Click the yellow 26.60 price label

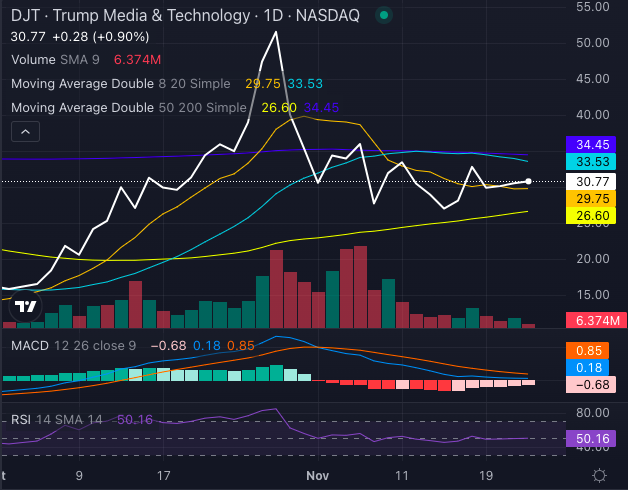pos(595,216)
